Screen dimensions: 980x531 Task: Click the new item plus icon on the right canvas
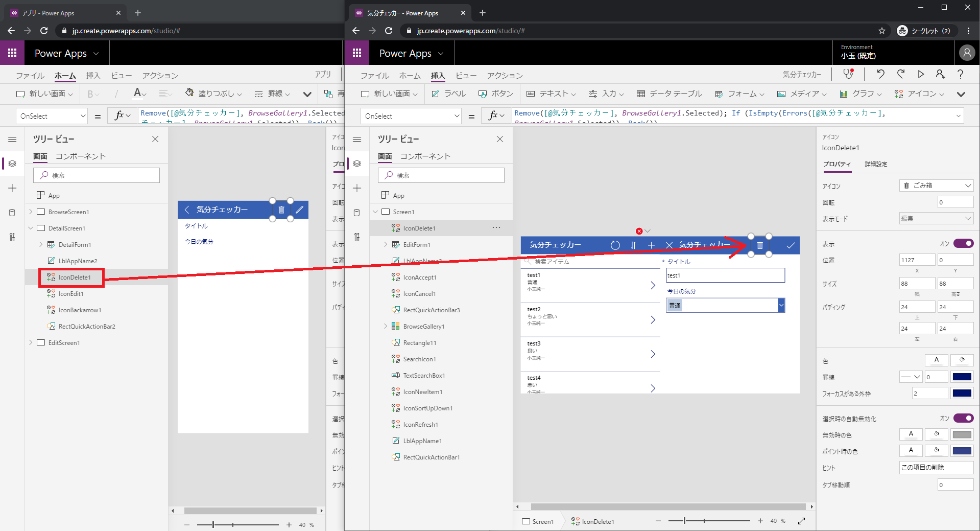pos(651,245)
